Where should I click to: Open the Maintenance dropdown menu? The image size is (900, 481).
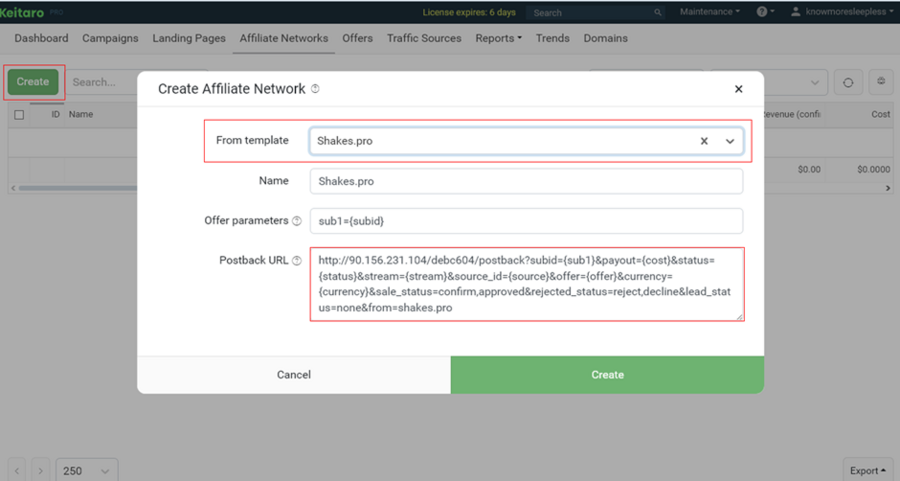click(709, 11)
